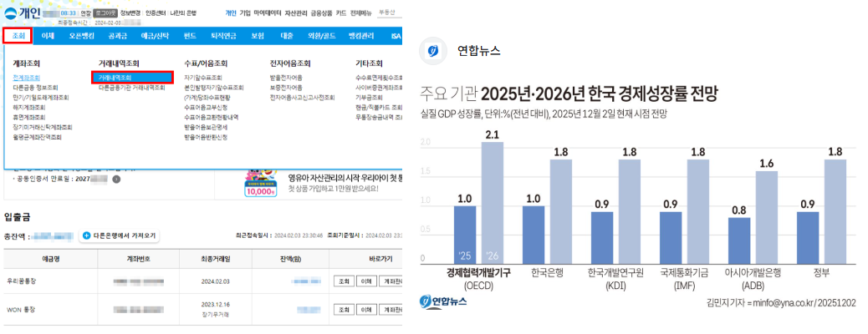Screen dimensions: 868x334
Task: Select 본인발행자기앞수표조회 in the dropdown
Action: [214, 88]
